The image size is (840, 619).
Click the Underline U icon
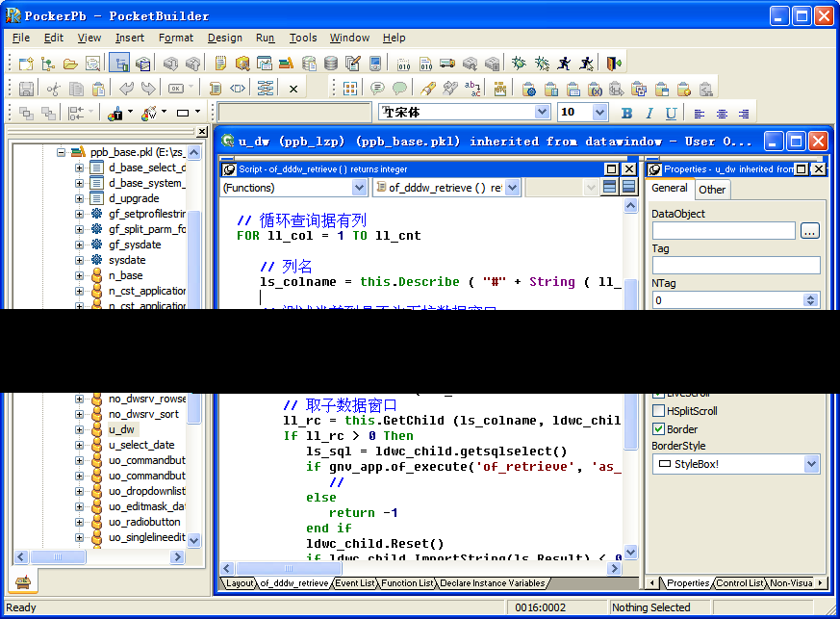click(x=671, y=113)
